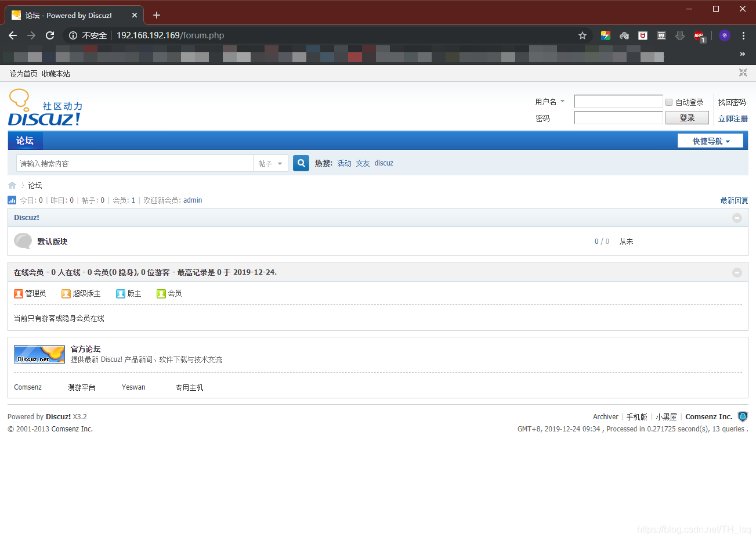Open site info for insecure connection
Viewport: 756px width, 540px height.
point(73,35)
